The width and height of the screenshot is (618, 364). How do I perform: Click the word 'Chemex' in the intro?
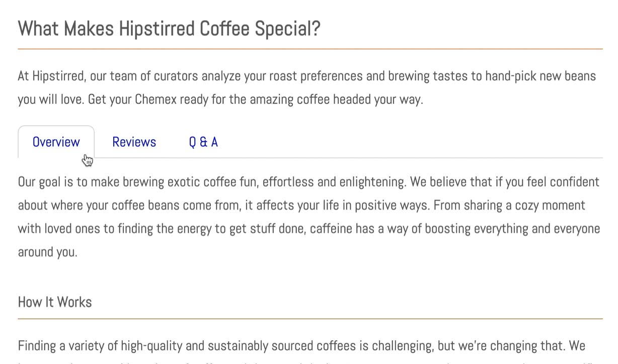pos(156,100)
